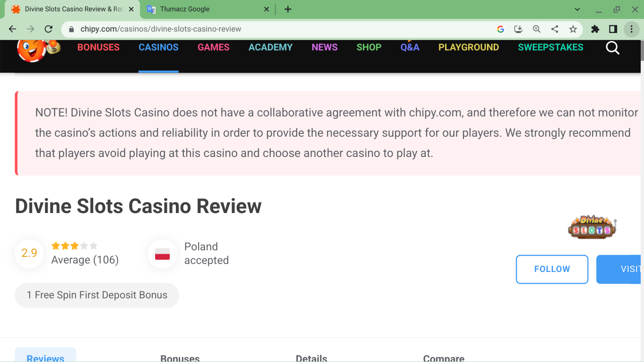Open Chrome three-dot menu
This screenshot has width=644, height=362.
631,29
